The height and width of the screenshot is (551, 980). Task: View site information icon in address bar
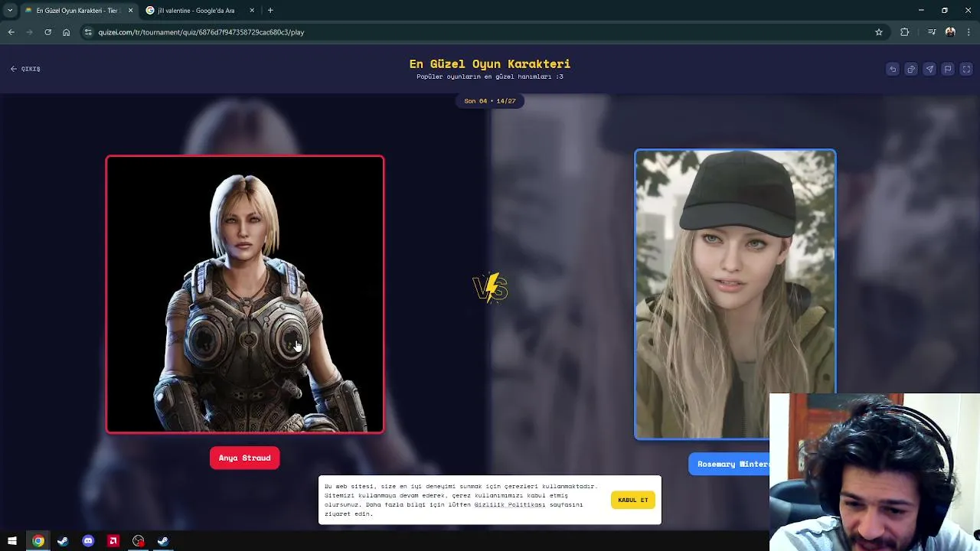pos(89,32)
